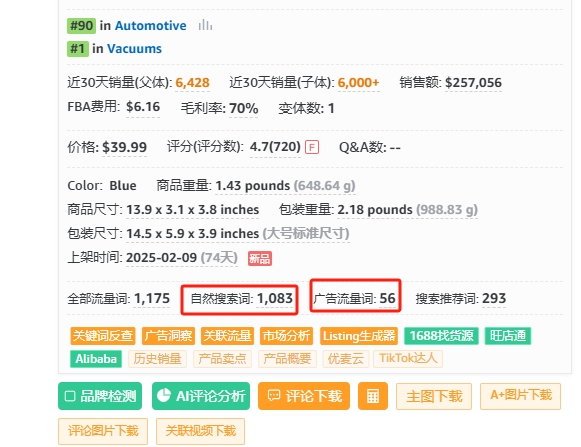581x447 pixels.
Task: Click the TikTok达人 tag
Action: pyautogui.click(x=408, y=359)
